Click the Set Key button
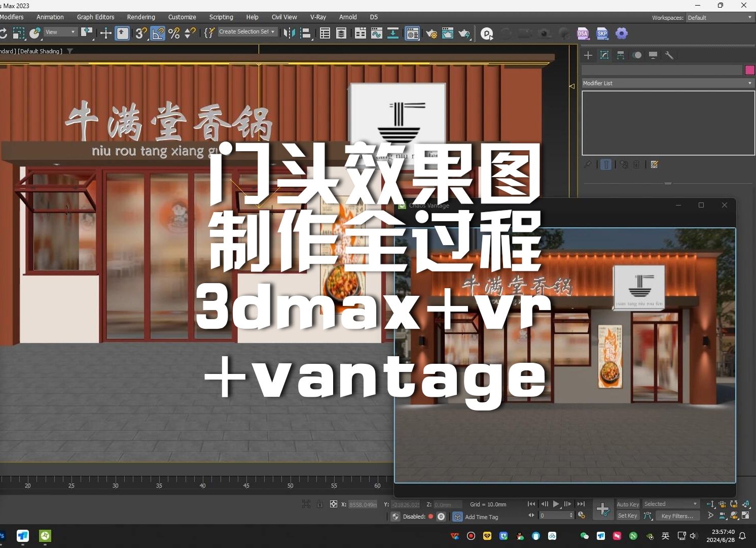 pyautogui.click(x=627, y=516)
